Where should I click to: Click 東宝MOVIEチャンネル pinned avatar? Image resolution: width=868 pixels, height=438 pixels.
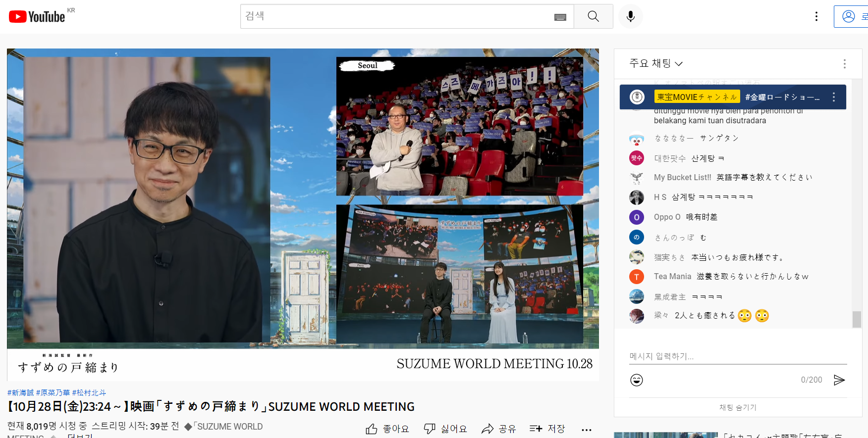tap(637, 97)
